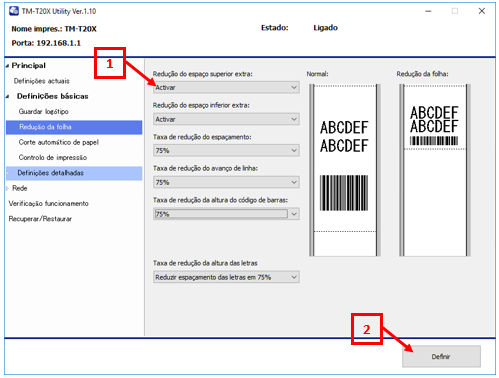Screen dimensions: 499x378
Task: Open Taxa de redução do espaçamento dropdown
Action: click(226, 151)
